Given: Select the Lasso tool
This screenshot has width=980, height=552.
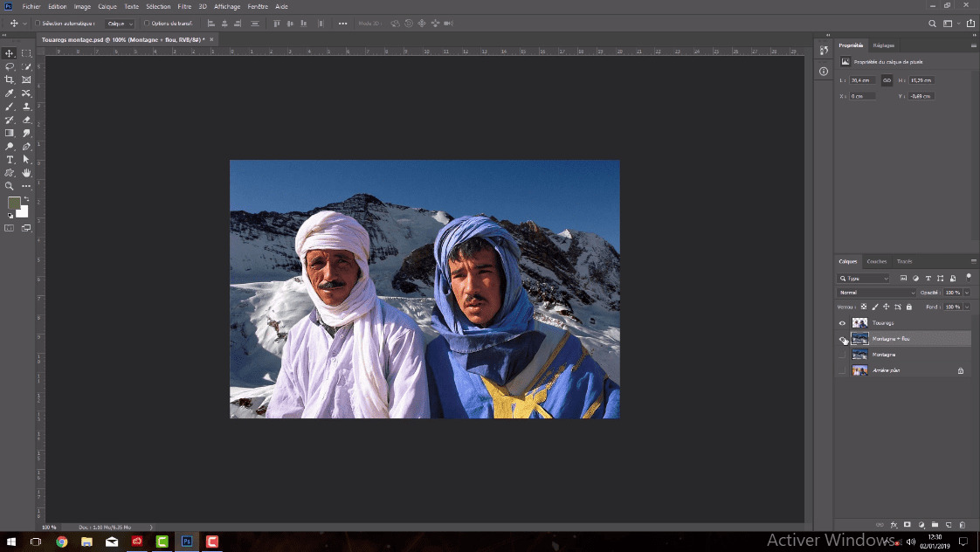Looking at the screenshot, I should click(10, 66).
